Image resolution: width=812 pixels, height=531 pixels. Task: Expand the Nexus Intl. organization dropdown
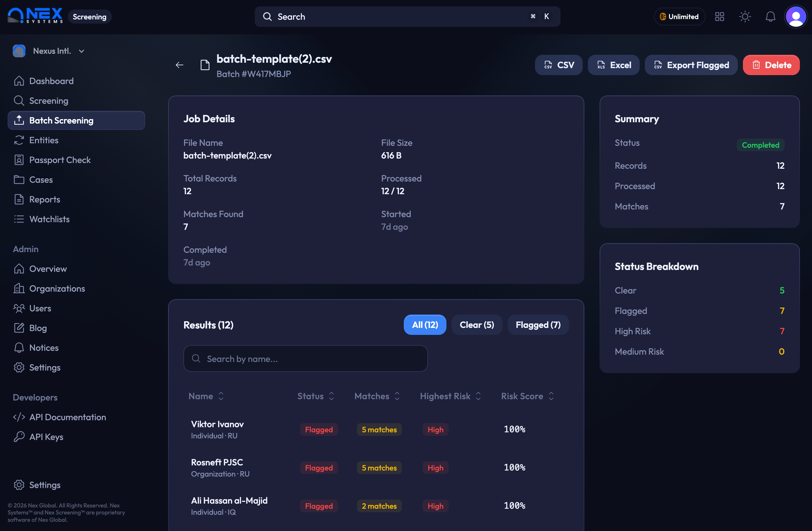pyautogui.click(x=49, y=51)
